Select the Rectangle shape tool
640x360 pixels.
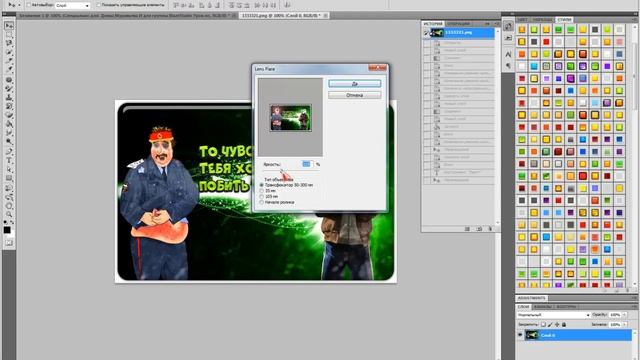[9, 178]
